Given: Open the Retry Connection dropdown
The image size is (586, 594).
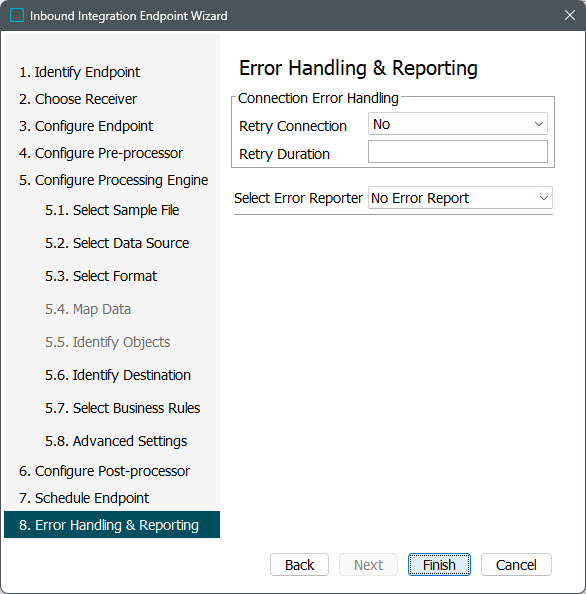Looking at the screenshot, I should [458, 124].
